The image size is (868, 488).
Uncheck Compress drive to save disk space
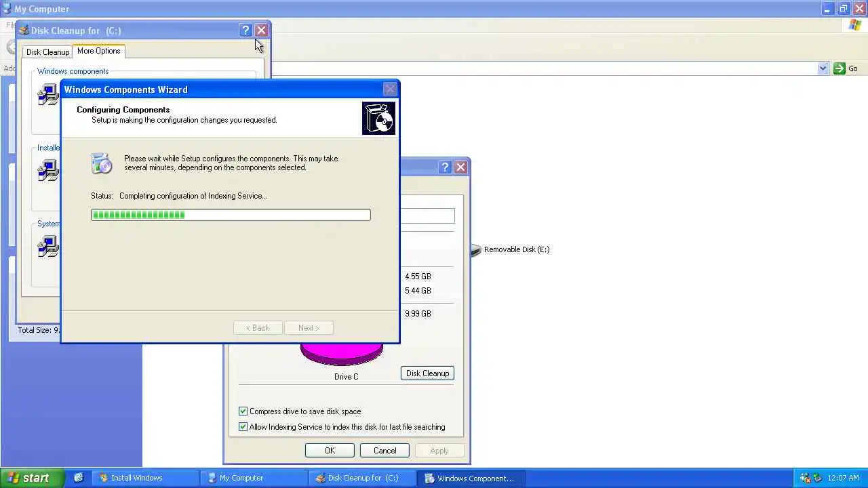coord(243,411)
